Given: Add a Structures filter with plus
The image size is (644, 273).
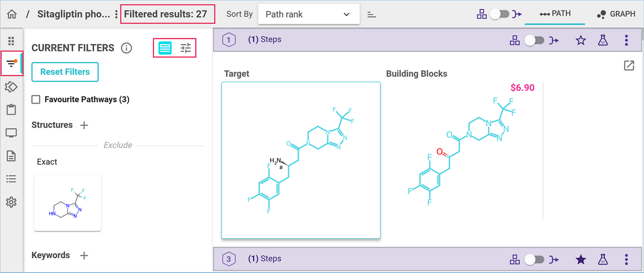Looking at the screenshot, I should click(x=84, y=125).
